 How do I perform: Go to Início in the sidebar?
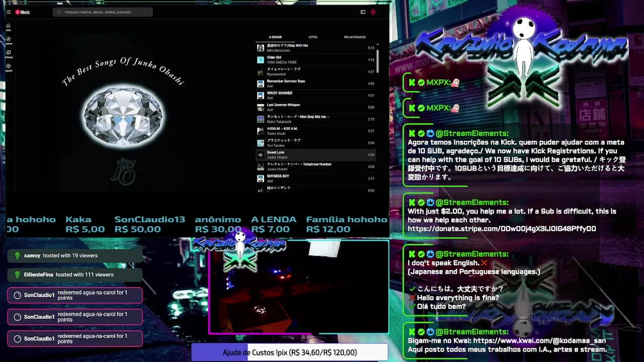pyautogui.click(x=9, y=27)
